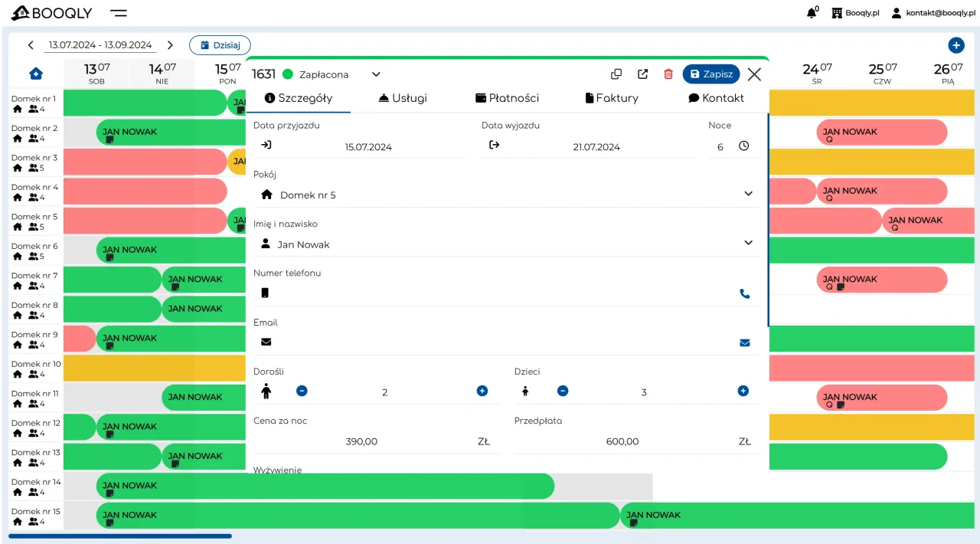Expand the Zapłacona status dropdown
The width and height of the screenshot is (980, 544).
[x=376, y=74]
